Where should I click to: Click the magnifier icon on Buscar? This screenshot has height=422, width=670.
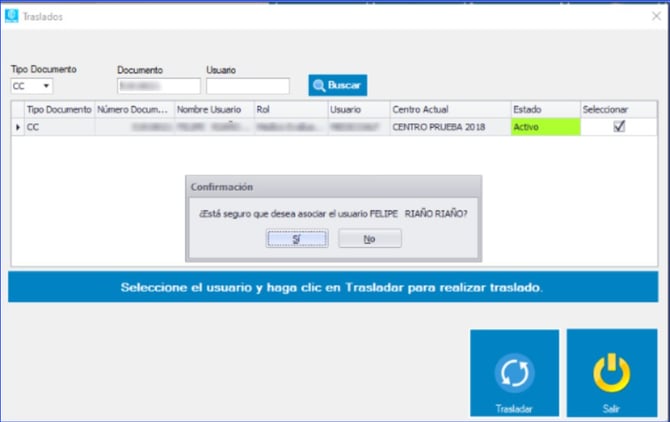click(x=319, y=86)
